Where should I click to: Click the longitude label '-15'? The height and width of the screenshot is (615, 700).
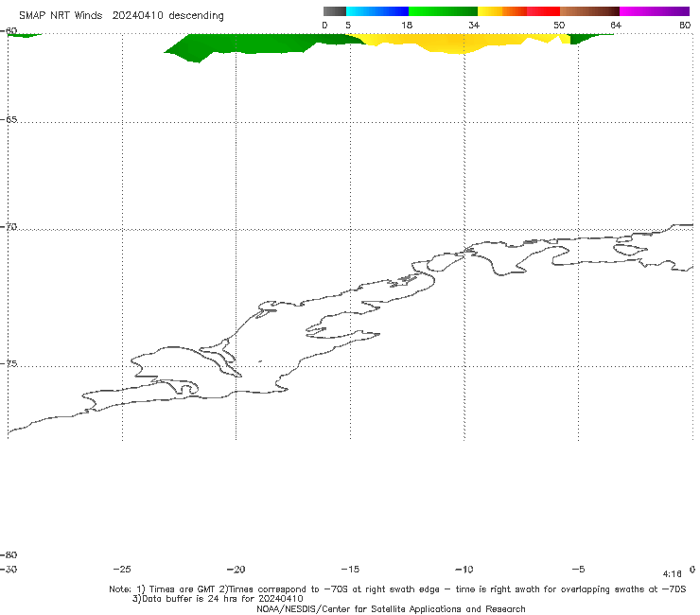coord(350,570)
